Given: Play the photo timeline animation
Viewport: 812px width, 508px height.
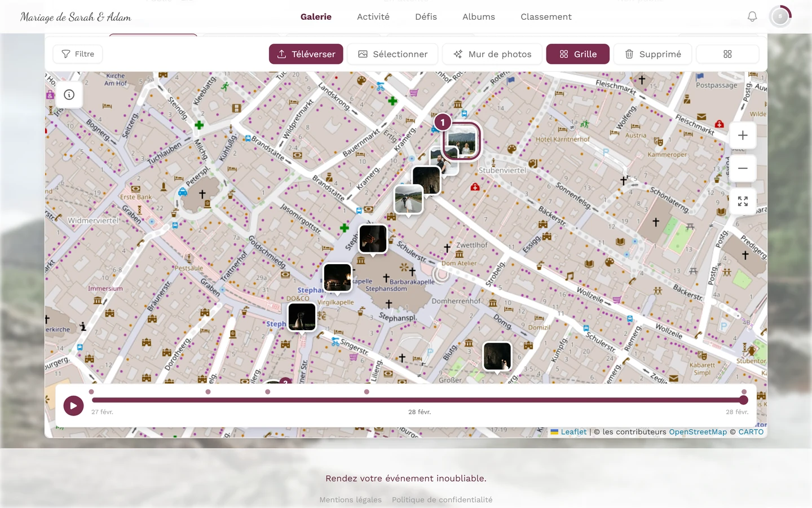Looking at the screenshot, I should 73,405.
